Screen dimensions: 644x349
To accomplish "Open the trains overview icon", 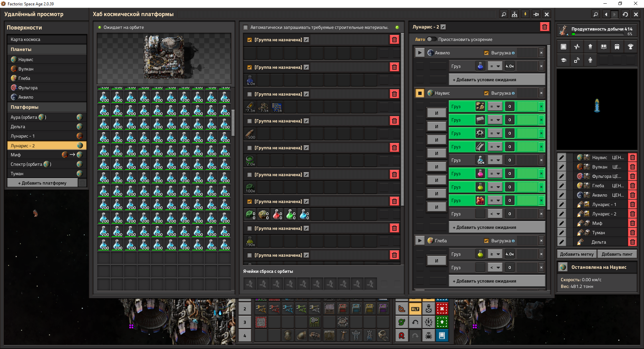I will (617, 47).
